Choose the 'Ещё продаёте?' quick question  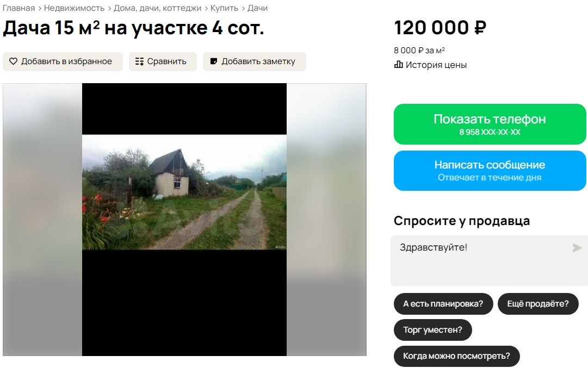pyautogui.click(x=538, y=304)
